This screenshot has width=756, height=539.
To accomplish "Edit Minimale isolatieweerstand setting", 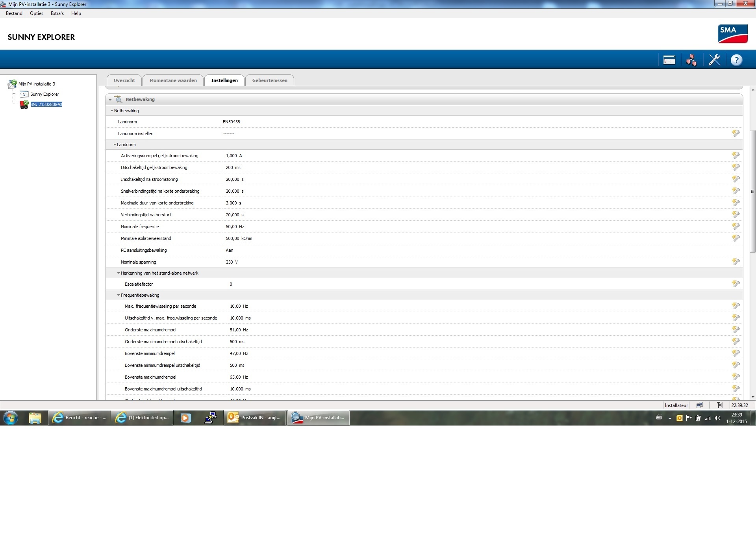I will 736,238.
